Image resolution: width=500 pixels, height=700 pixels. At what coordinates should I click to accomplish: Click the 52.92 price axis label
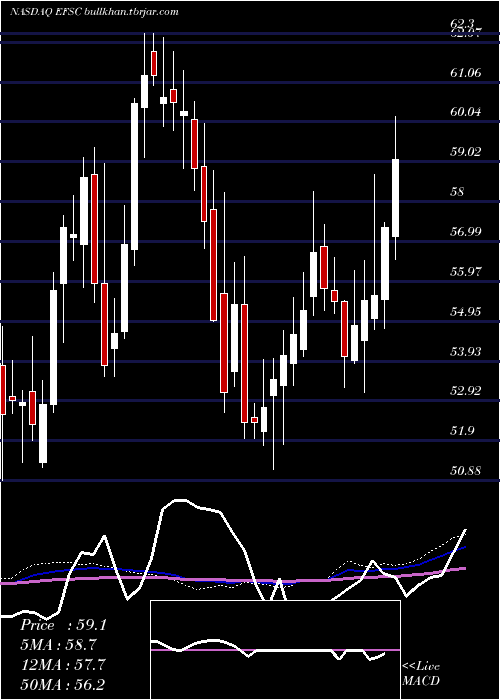[x=466, y=391]
